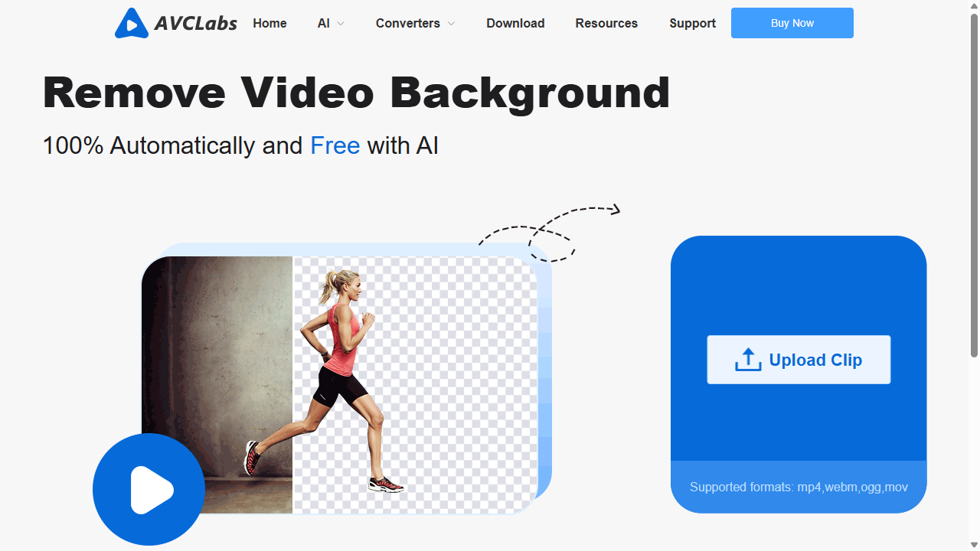
Task: Open the Support page
Action: (692, 23)
